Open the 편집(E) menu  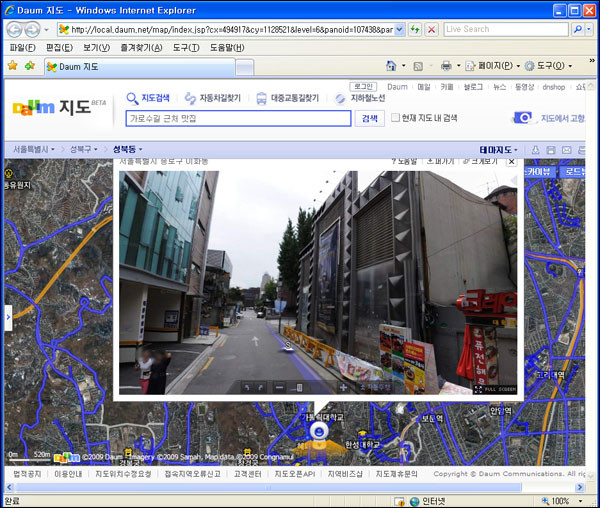click(59, 48)
